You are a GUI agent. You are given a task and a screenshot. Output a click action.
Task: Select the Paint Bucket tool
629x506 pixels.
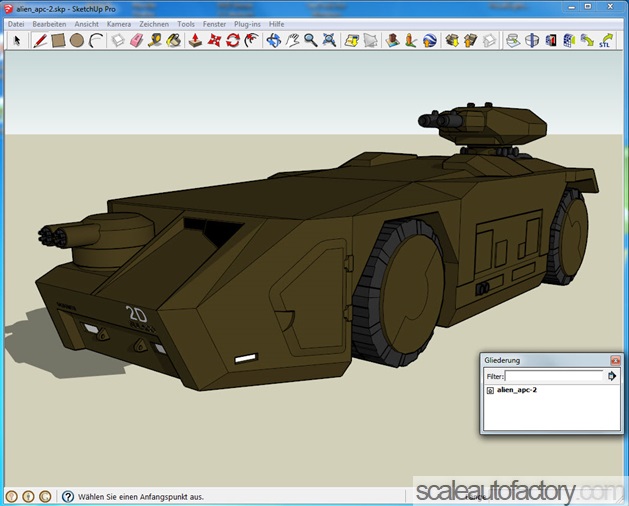173,41
